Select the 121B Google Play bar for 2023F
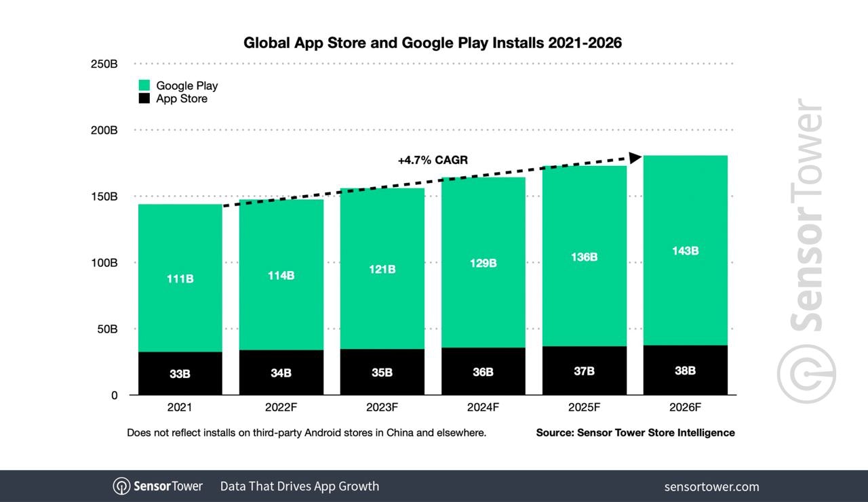868x502 pixels. point(382,268)
